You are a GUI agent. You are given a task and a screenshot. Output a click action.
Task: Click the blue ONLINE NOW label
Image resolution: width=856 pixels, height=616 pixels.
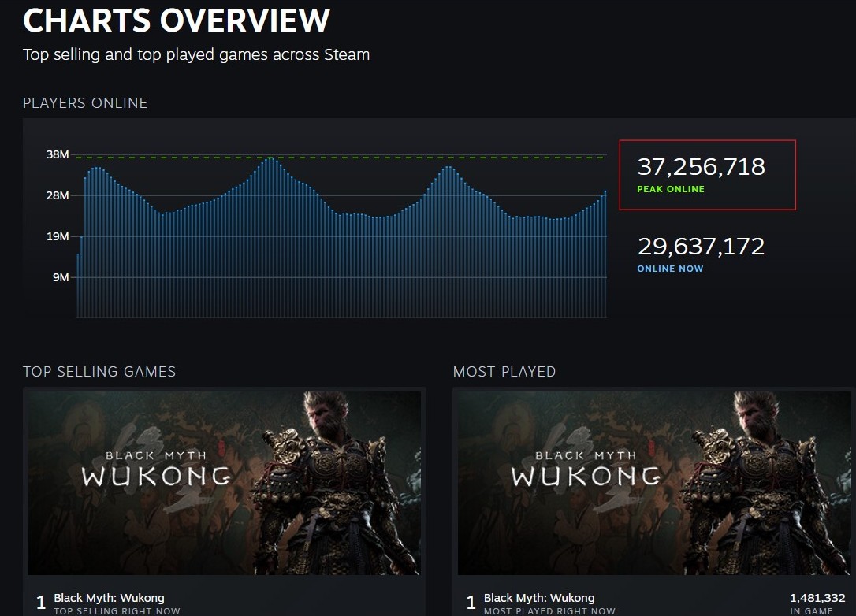pyautogui.click(x=670, y=269)
